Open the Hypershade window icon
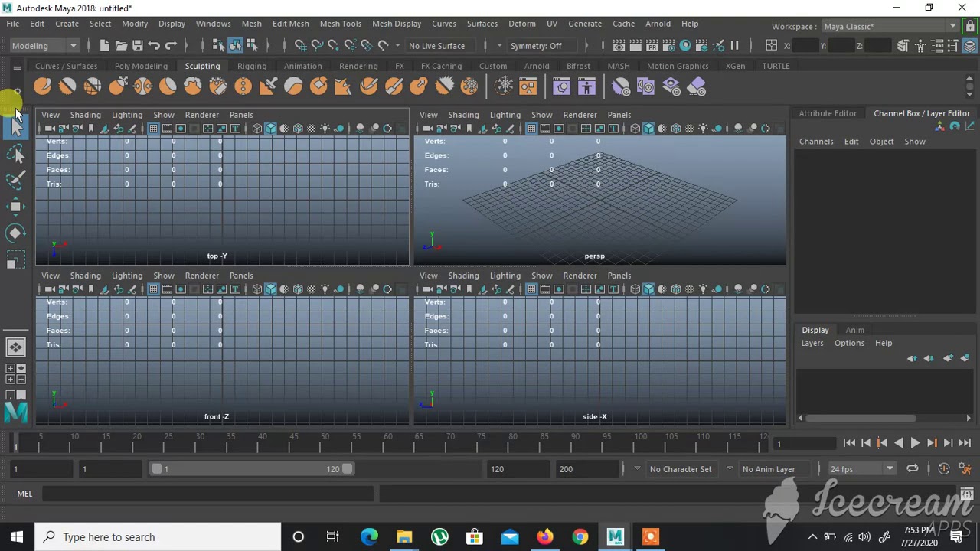This screenshot has height=551, width=980. (685, 46)
